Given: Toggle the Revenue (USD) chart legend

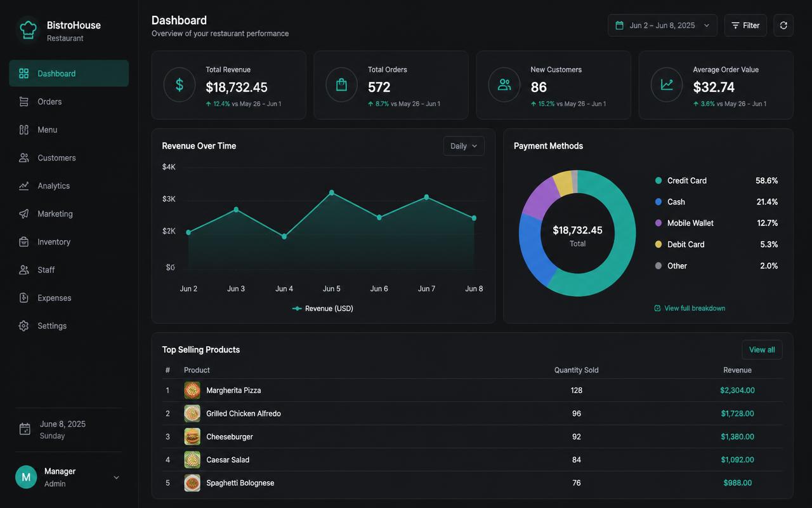Looking at the screenshot, I should coord(323,309).
